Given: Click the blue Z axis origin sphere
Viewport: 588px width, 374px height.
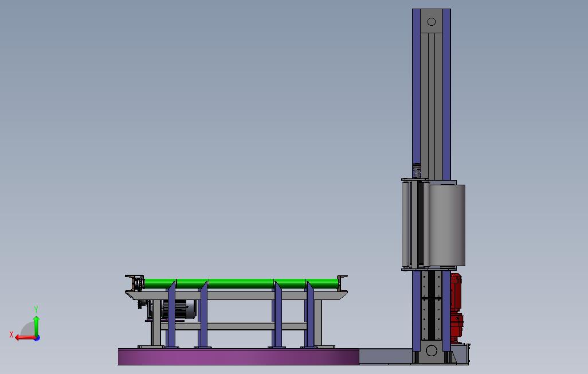Looking at the screenshot, I should pyautogui.click(x=37, y=338).
